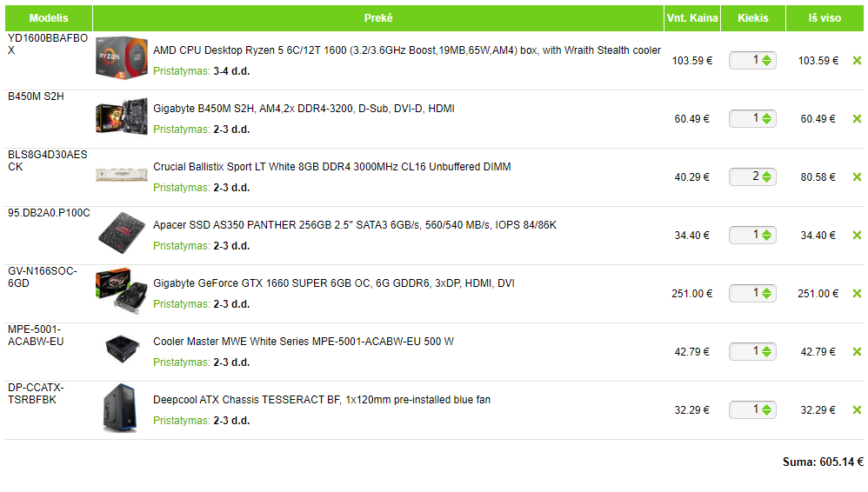Open the Apacer SSD AS350 PANTHER link
The width and height of the screenshot is (868, 492).
[x=355, y=225]
